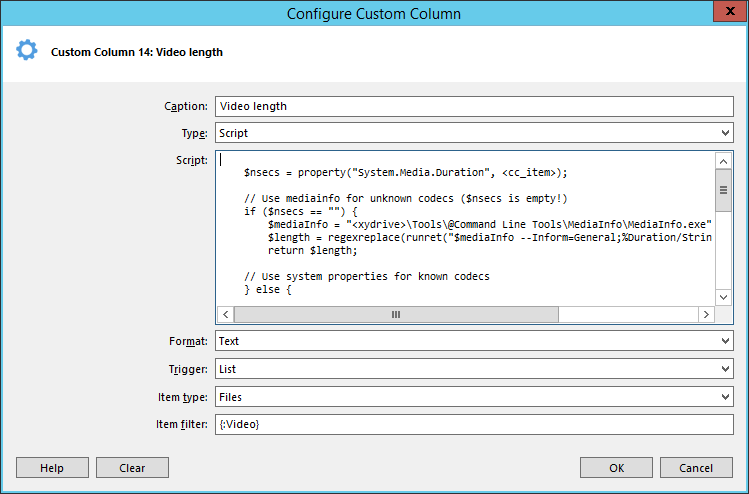Expand the Item type dropdown showing Files

pos(474,397)
